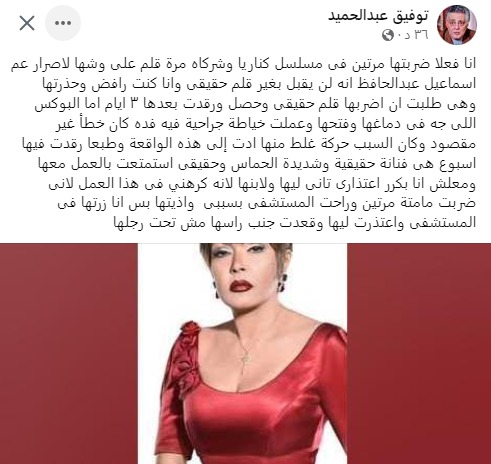Click the left dark red panel beside the photo
The width and height of the screenshot is (491, 464).
click(x=69, y=353)
